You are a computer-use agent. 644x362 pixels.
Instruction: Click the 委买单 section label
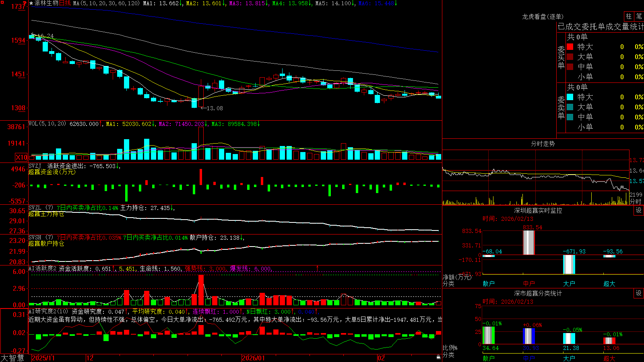[x=561, y=57]
